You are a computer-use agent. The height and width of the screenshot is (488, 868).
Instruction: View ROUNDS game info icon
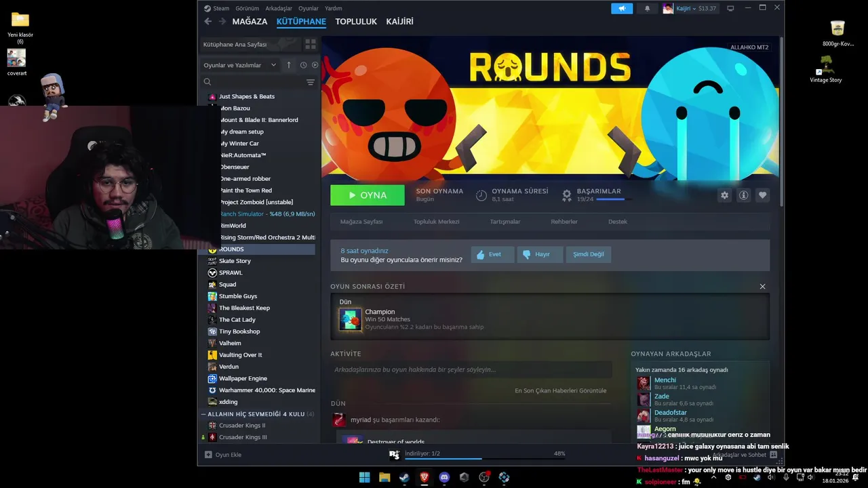tap(743, 195)
